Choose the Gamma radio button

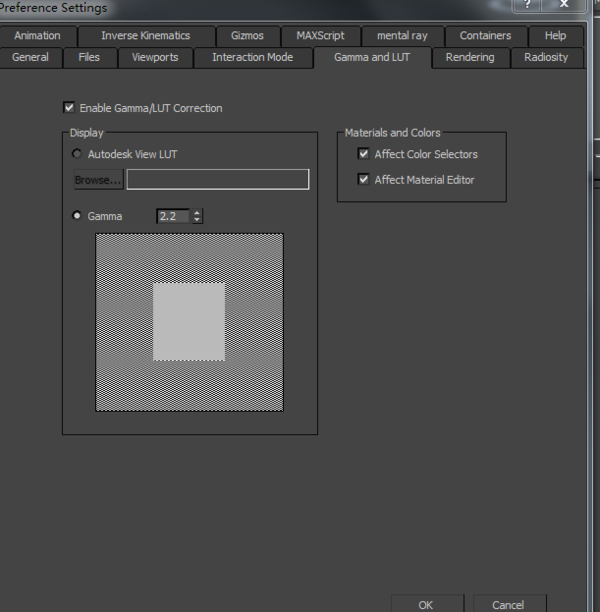pos(78,216)
